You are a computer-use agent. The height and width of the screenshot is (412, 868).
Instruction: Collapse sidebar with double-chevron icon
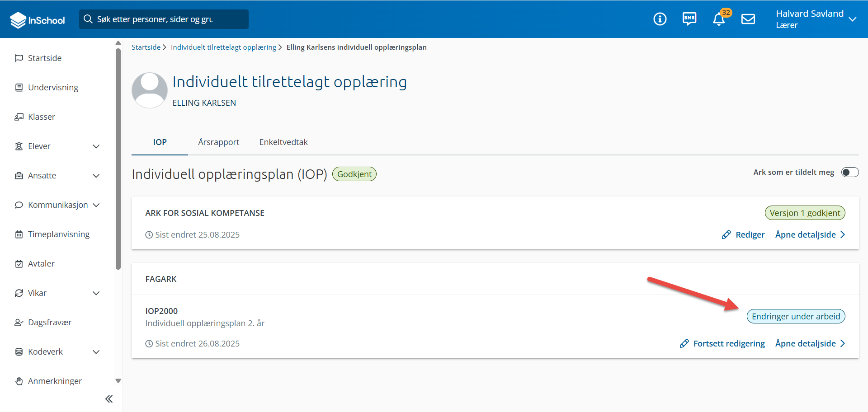pos(108,399)
